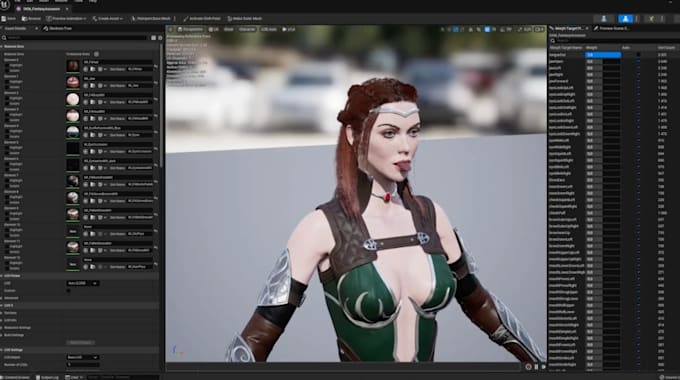Screen dimensions: 680x380
Task: Click use-selected-asset icon for Element 3
Action: click(85, 118)
